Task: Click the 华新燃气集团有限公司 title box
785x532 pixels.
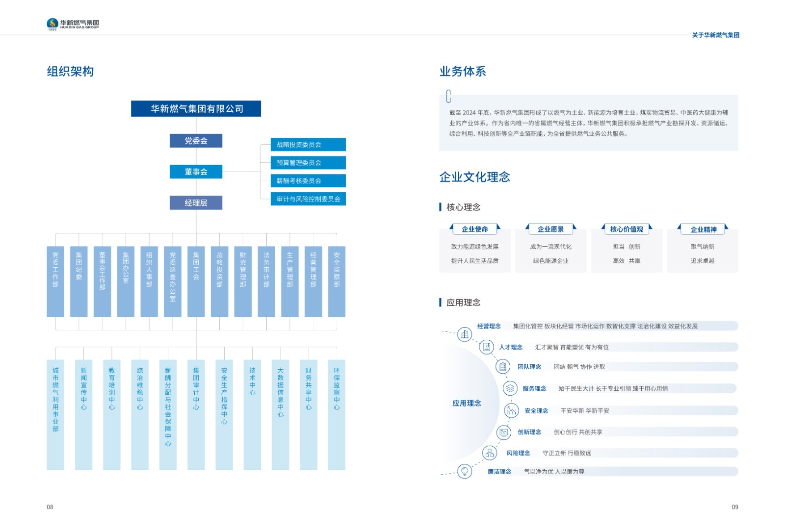Action: point(196,109)
